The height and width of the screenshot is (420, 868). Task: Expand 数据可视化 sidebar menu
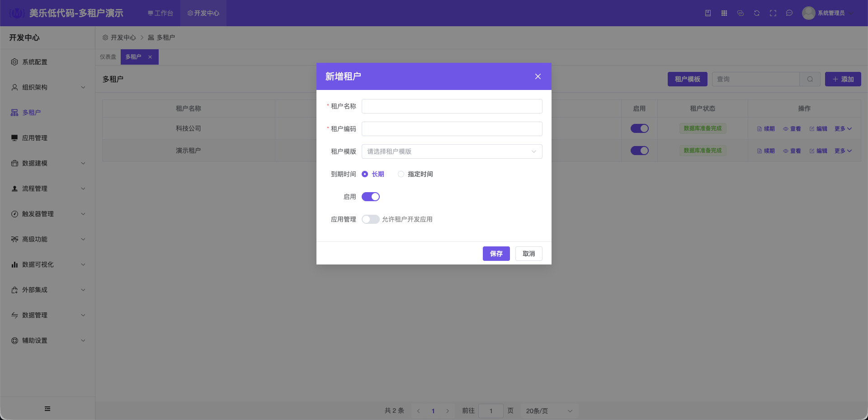[x=47, y=264]
